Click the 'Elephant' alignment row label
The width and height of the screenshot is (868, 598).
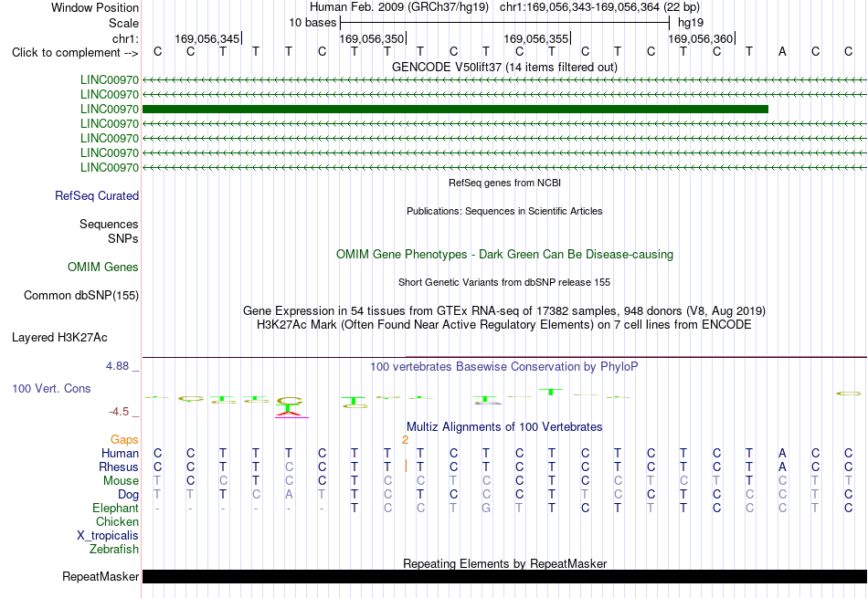coord(116,508)
